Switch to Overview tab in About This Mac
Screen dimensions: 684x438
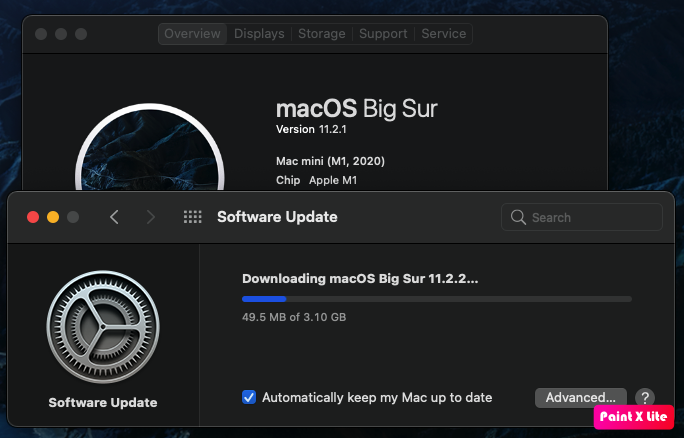tap(192, 34)
